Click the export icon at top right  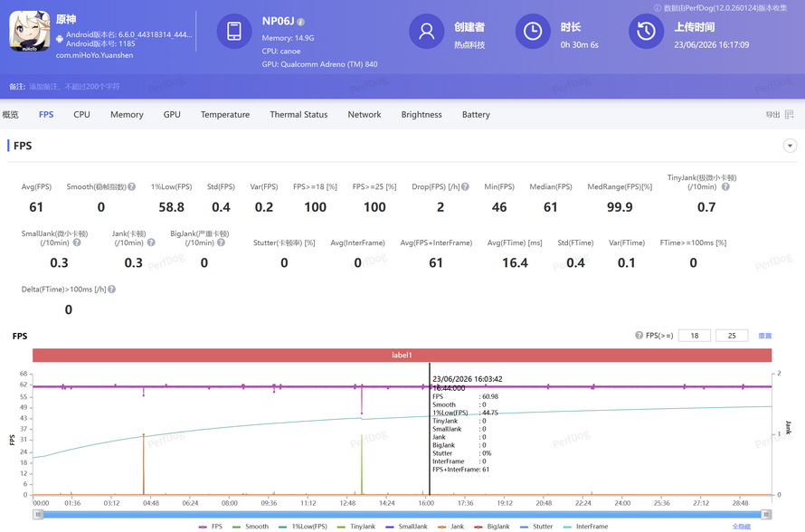click(789, 115)
